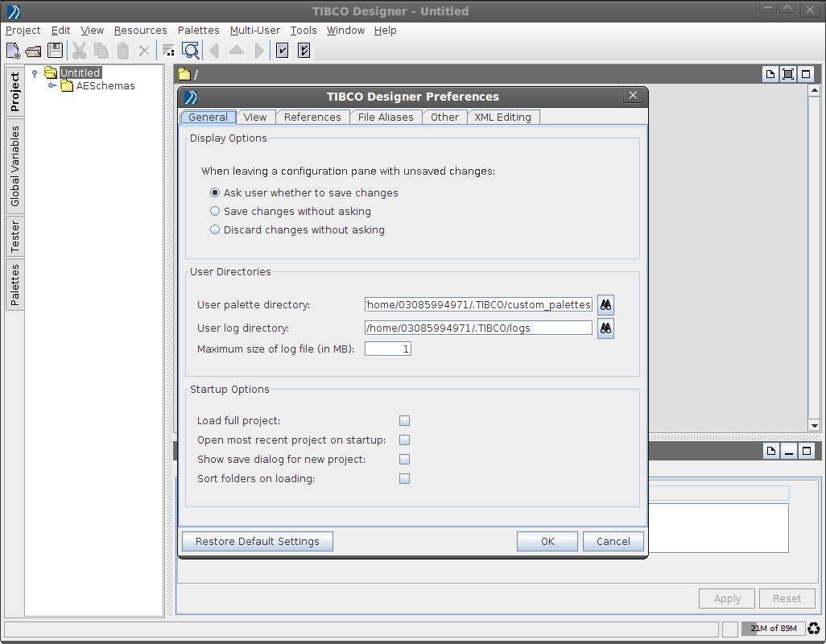The width and height of the screenshot is (826, 644).
Task: Click the recycle garbage collection icon
Action: (815, 629)
